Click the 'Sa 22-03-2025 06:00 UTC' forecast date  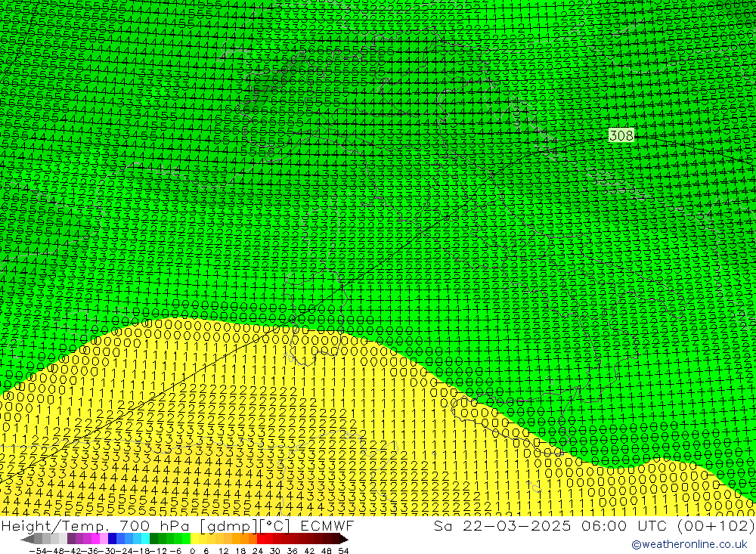tap(552, 526)
